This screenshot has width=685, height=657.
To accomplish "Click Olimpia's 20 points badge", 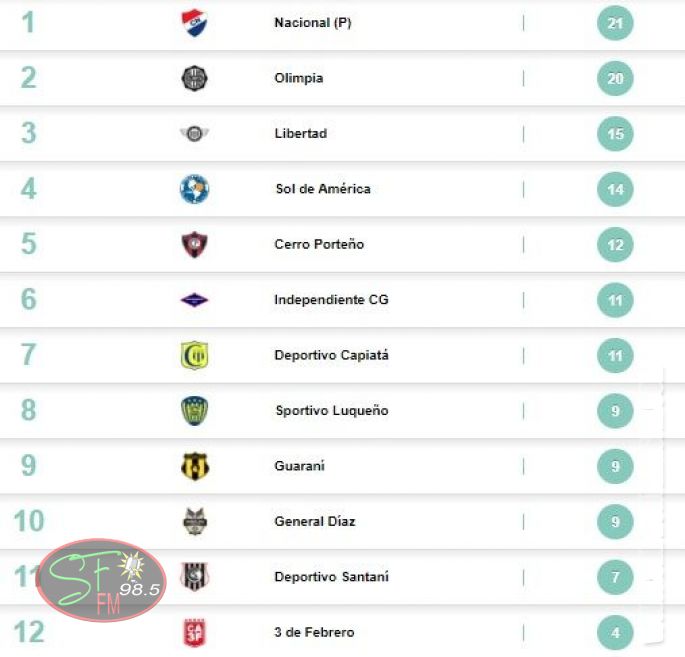I will [x=615, y=78].
